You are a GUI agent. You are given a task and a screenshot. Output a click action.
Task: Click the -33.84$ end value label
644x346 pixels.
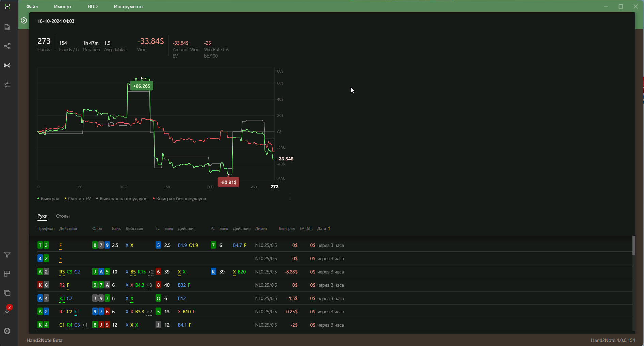coord(285,159)
